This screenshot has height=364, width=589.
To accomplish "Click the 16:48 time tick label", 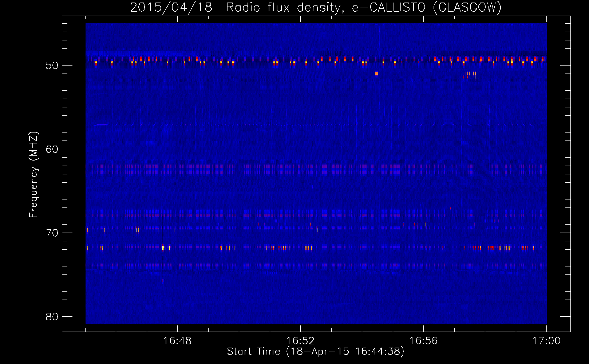I will (x=177, y=341).
